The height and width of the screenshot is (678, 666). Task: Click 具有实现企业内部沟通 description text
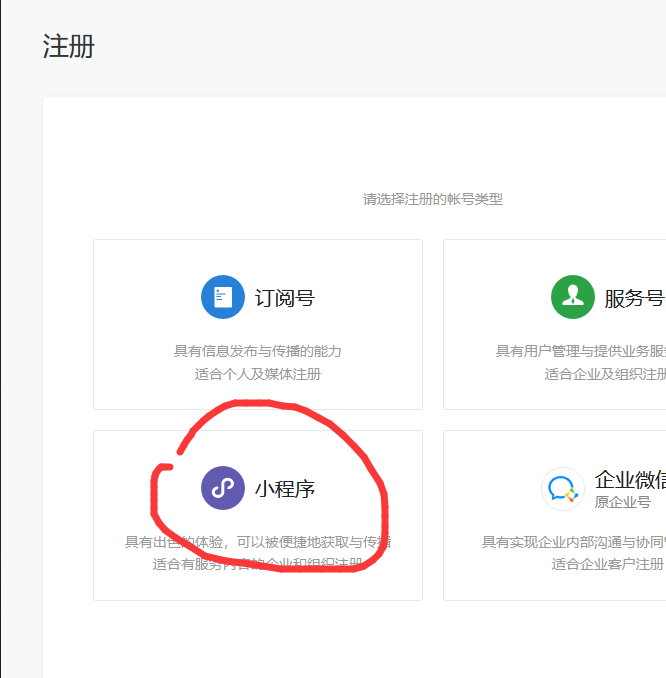coord(573,542)
